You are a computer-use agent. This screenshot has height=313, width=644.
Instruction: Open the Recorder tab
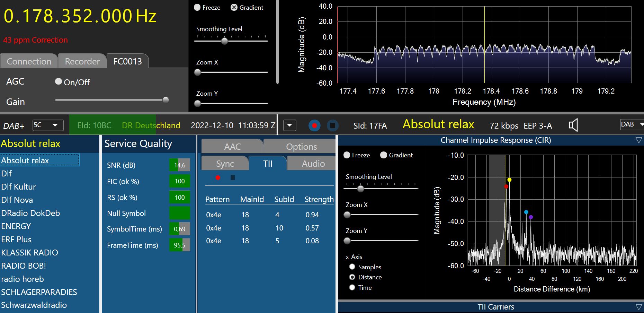tap(82, 61)
